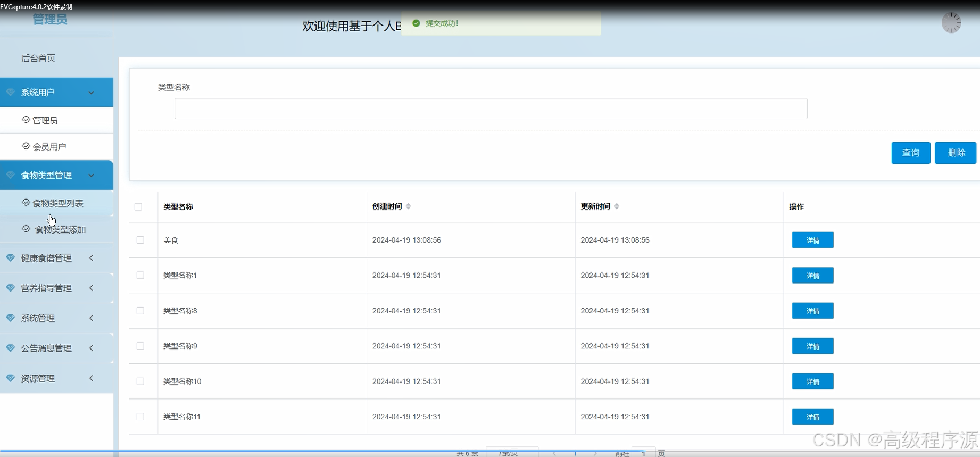Check the checkbox for row 类型名称10

click(x=140, y=381)
